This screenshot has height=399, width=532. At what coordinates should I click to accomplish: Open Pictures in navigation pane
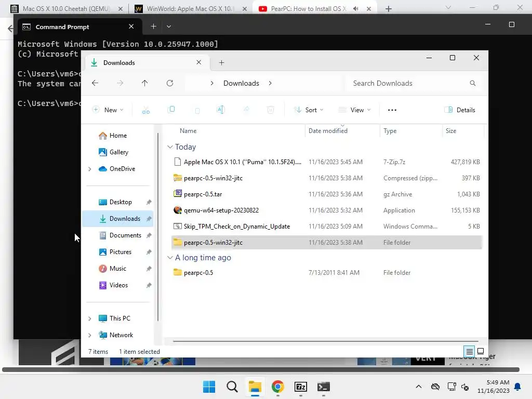tap(118, 252)
